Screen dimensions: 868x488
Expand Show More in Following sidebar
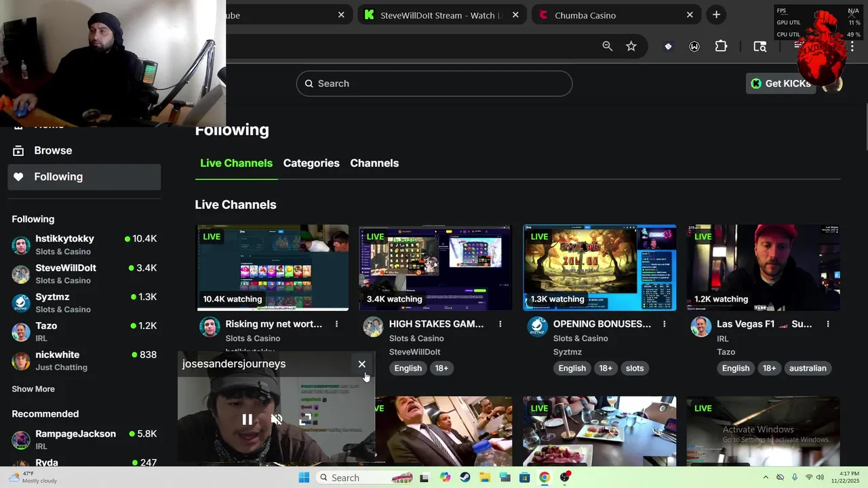coord(33,389)
